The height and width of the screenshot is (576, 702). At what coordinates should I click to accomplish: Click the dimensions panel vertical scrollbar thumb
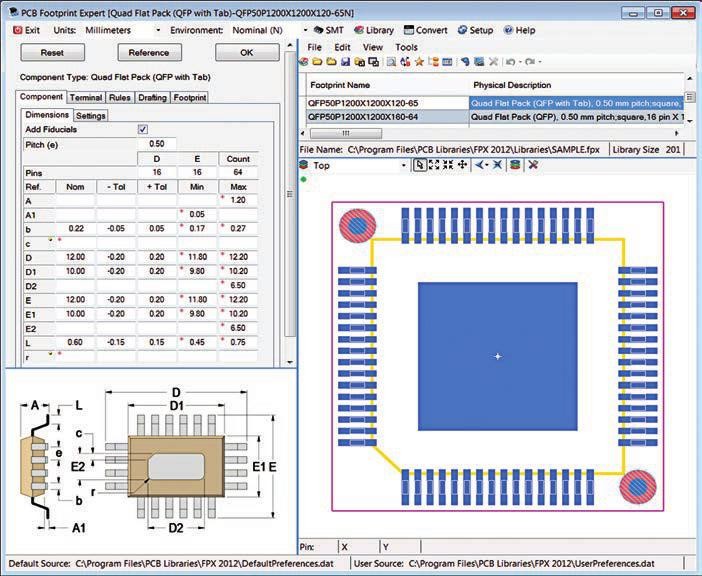click(290, 193)
